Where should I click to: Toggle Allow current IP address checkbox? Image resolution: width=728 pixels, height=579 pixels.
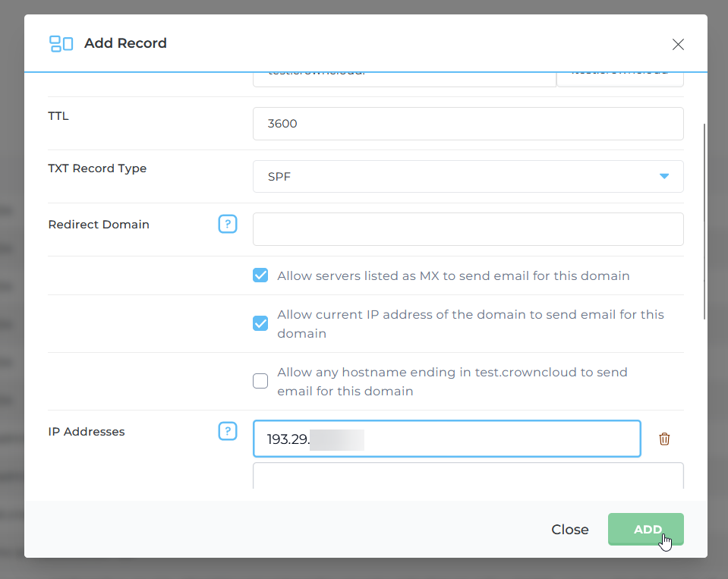tap(260, 323)
